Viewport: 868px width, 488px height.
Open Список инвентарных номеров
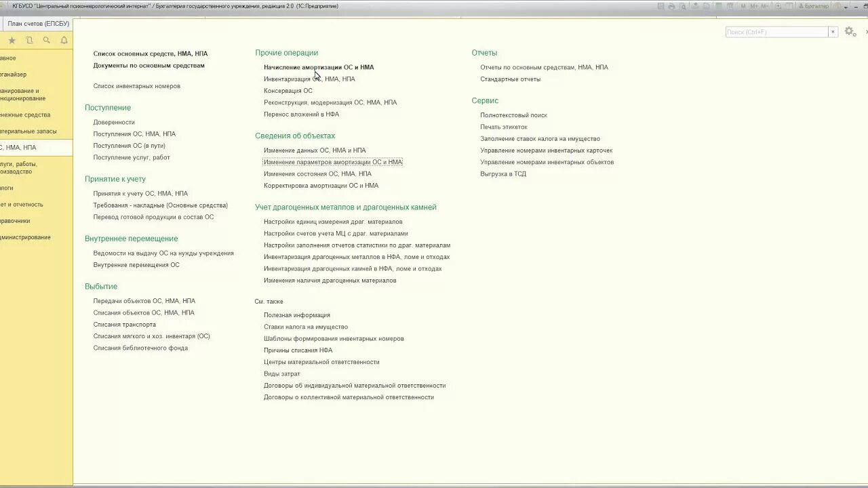click(137, 86)
